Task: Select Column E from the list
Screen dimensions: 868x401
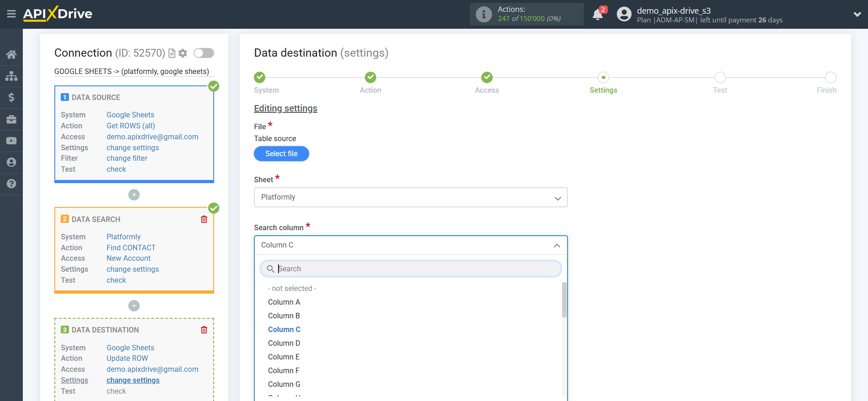Action: [284, 357]
